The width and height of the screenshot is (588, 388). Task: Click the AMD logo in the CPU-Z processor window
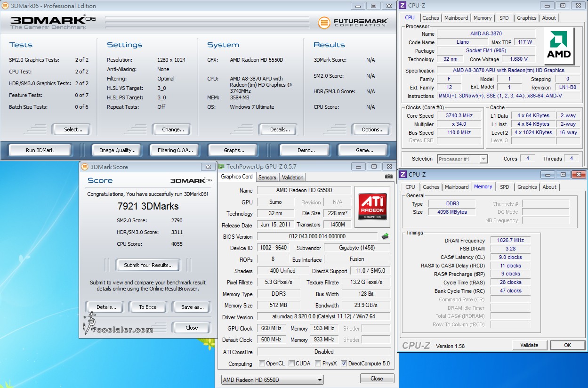point(559,46)
